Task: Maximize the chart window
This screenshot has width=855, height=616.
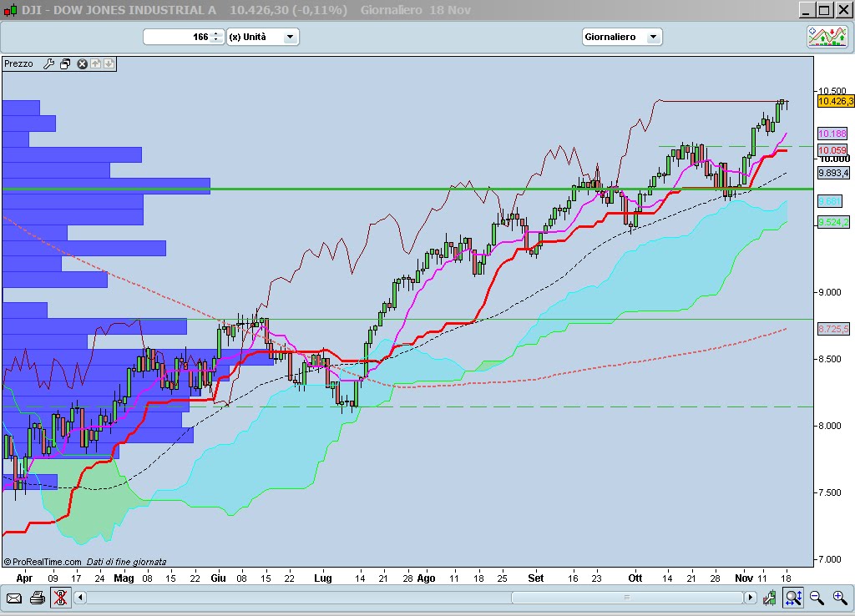Action: pos(824,10)
